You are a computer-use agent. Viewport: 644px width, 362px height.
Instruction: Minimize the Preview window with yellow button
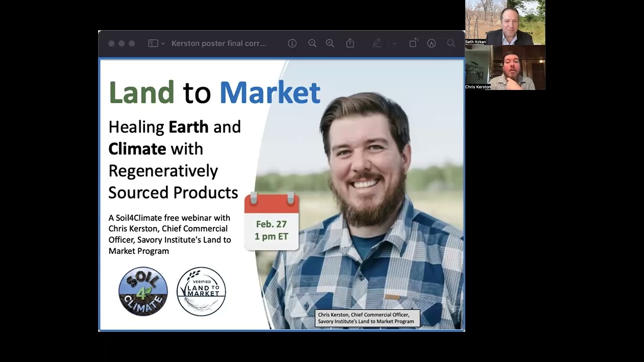click(x=121, y=44)
